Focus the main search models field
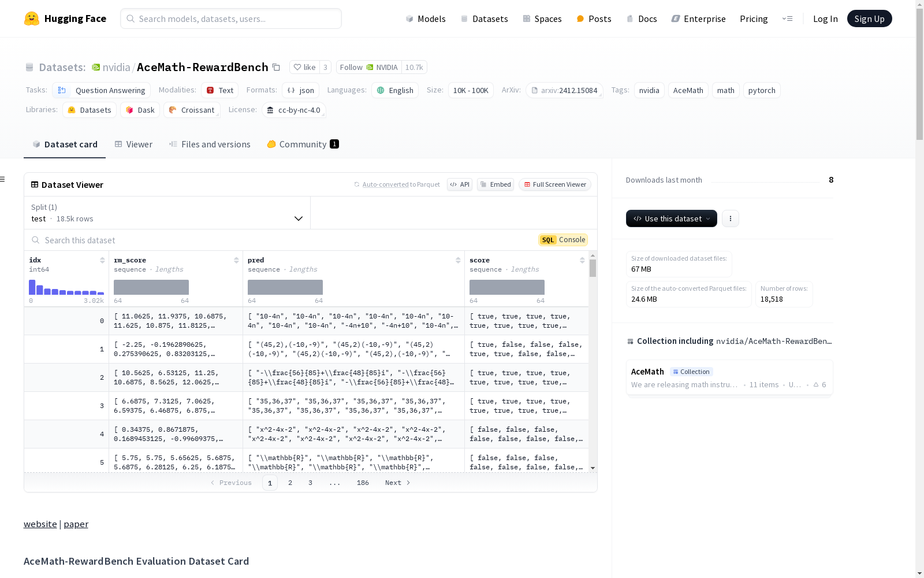Image resolution: width=924 pixels, height=578 pixels. coord(231,18)
